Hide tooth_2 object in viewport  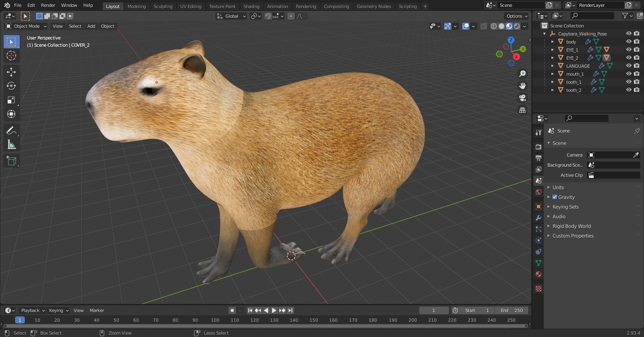tap(629, 90)
